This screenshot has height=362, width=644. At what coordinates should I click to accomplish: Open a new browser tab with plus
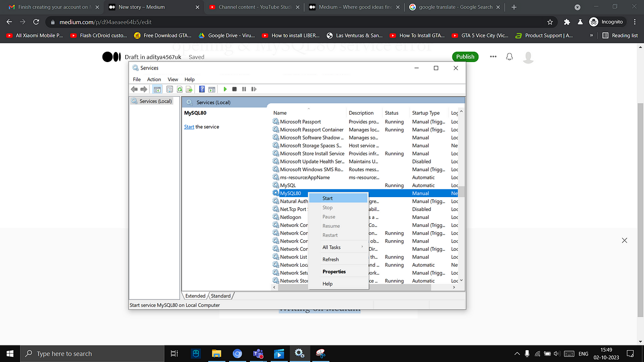click(514, 7)
